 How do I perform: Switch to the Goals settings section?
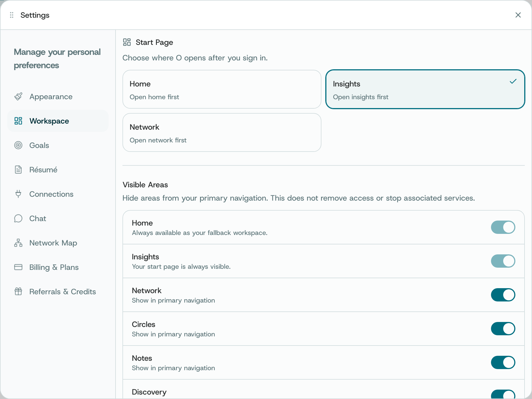click(58, 145)
